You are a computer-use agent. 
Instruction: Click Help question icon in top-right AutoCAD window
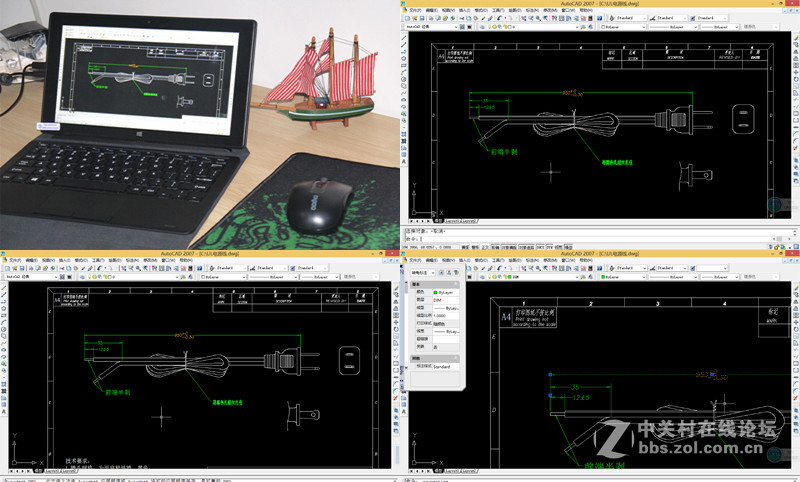tap(600, 18)
